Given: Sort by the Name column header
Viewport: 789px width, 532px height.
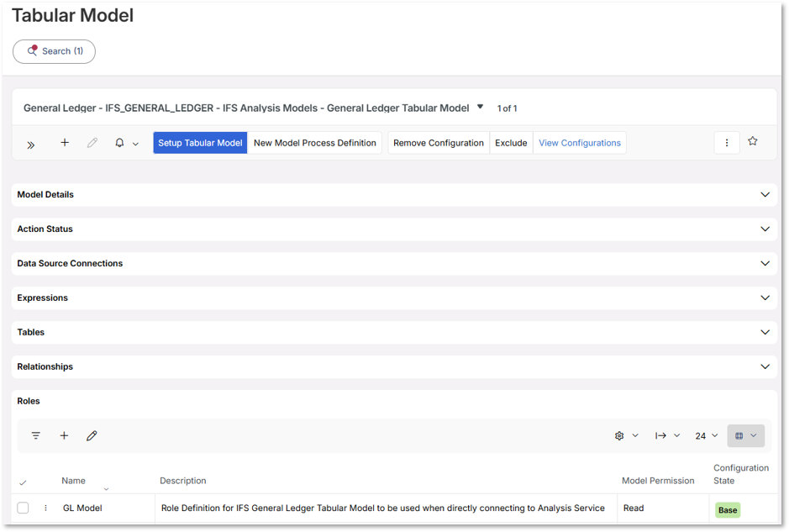Looking at the screenshot, I should [73, 481].
